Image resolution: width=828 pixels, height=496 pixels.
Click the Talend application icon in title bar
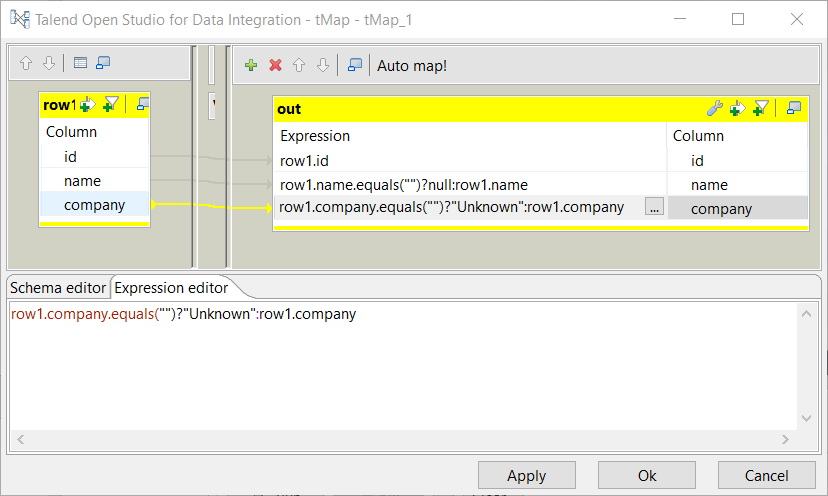point(20,19)
